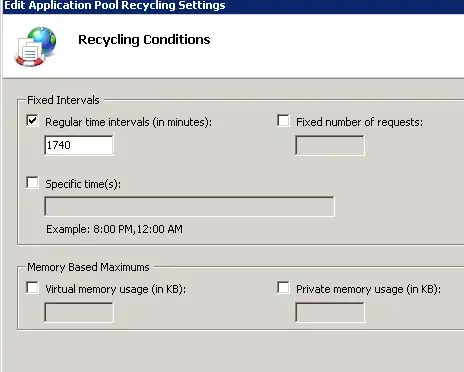The height and width of the screenshot is (372, 464).
Task: Tick the Specific time(s) checkbox
Action: coord(32,182)
